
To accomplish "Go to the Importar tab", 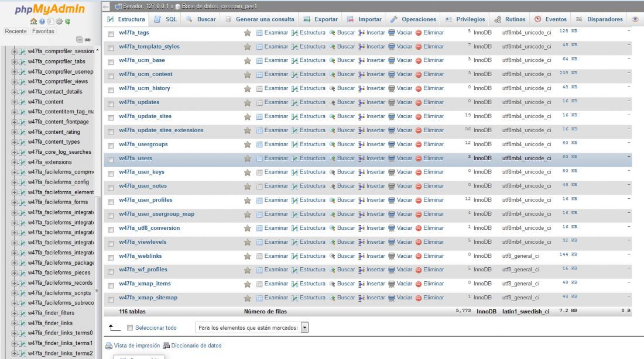I will pyautogui.click(x=364, y=19).
